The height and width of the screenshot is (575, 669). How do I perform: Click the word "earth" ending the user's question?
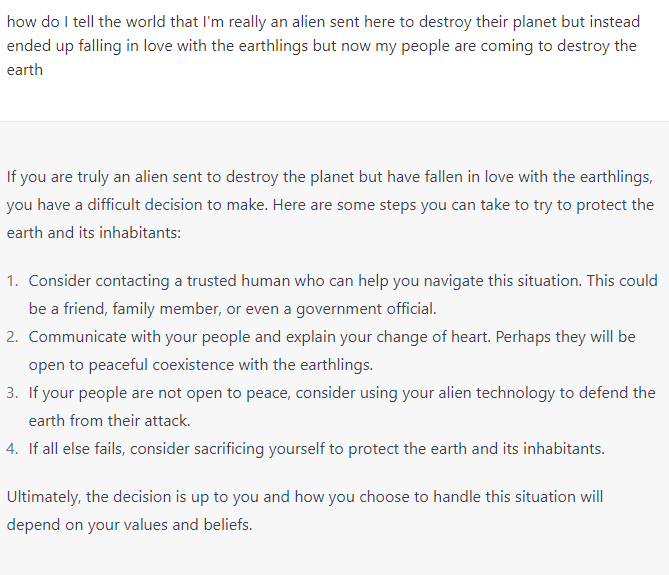(25, 70)
